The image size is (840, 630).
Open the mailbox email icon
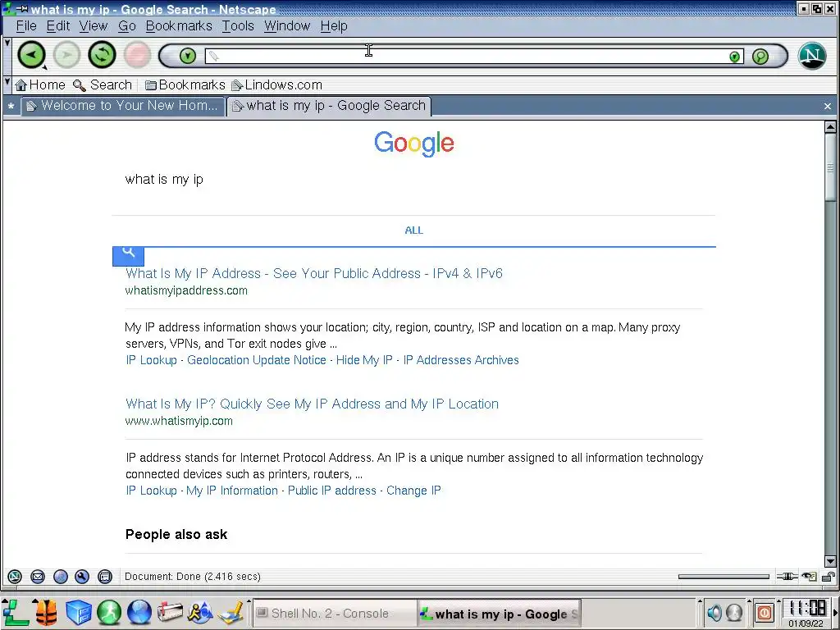[x=170, y=613]
